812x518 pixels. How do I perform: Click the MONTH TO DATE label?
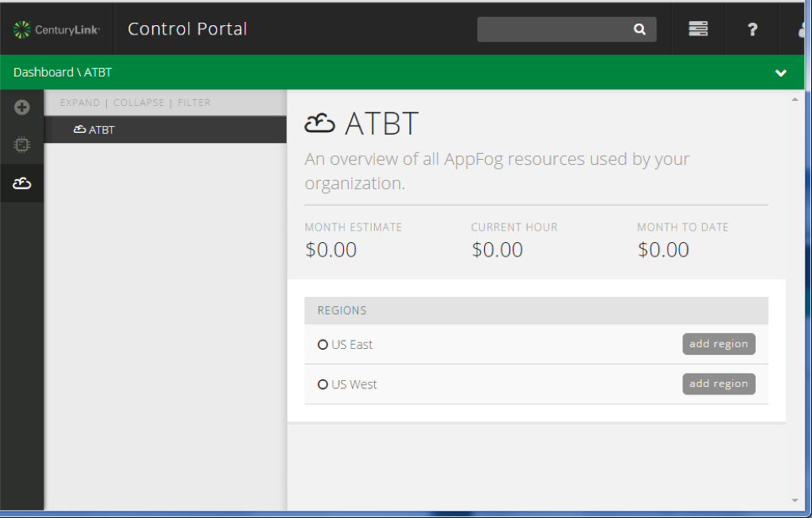point(683,227)
